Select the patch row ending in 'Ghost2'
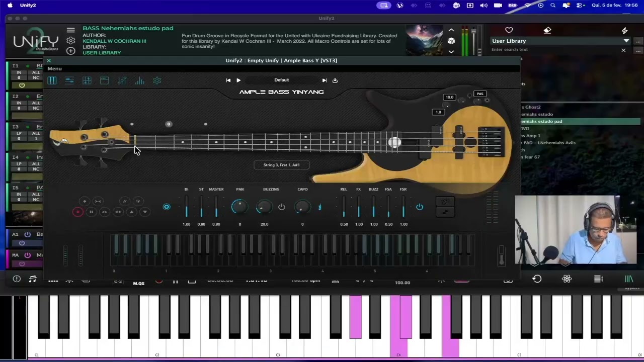Image resolution: width=644 pixels, height=362 pixels. pos(581,107)
